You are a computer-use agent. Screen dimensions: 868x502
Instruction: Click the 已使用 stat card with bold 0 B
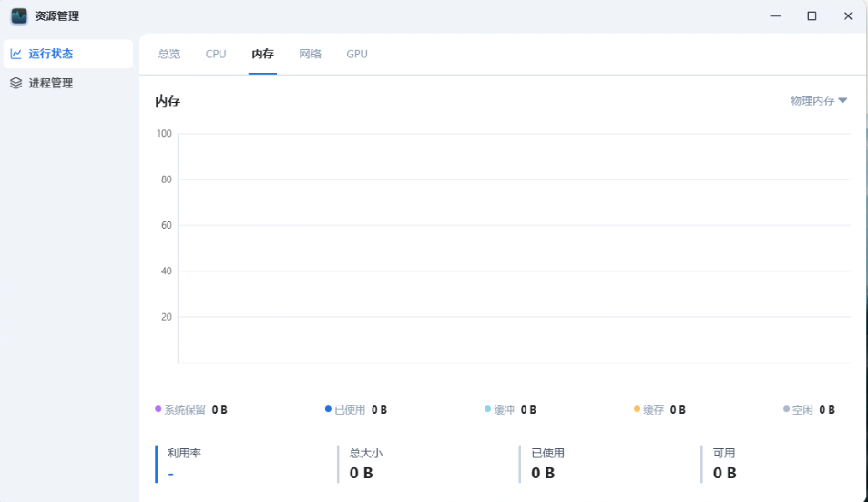(601, 463)
